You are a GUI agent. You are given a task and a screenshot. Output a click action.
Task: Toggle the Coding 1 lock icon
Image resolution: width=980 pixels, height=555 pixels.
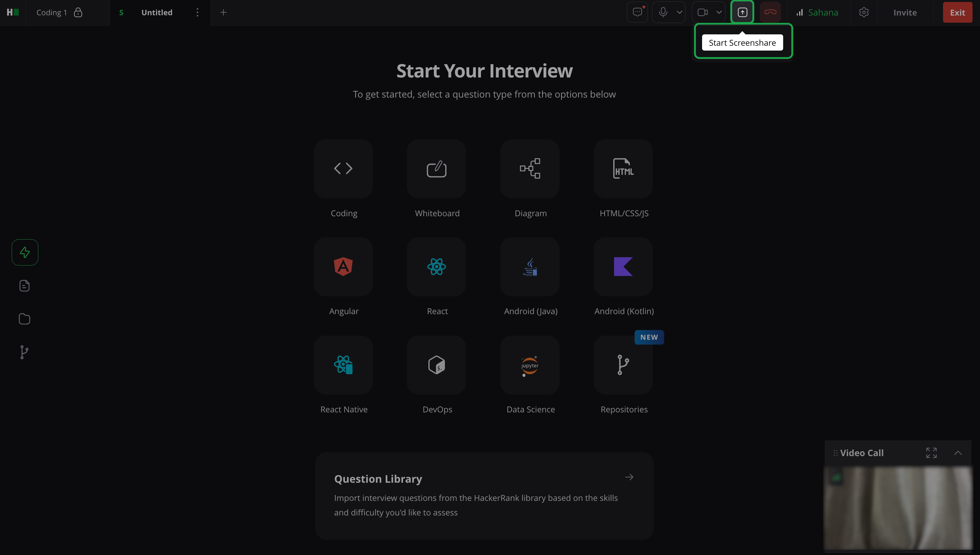click(78, 13)
